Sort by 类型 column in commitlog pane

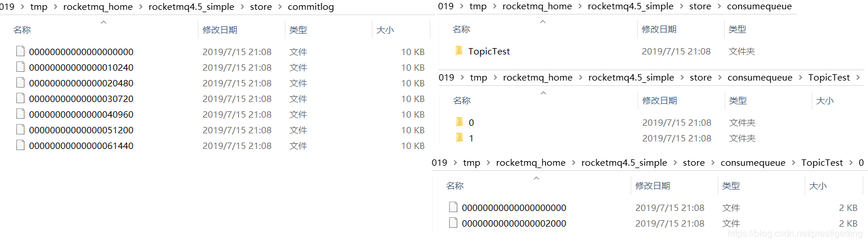(x=298, y=30)
